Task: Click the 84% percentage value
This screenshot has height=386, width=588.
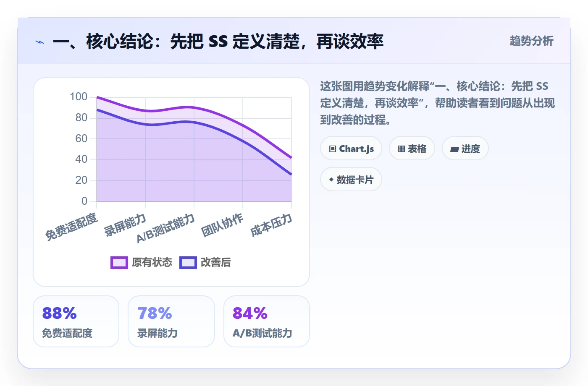Action: click(x=250, y=313)
